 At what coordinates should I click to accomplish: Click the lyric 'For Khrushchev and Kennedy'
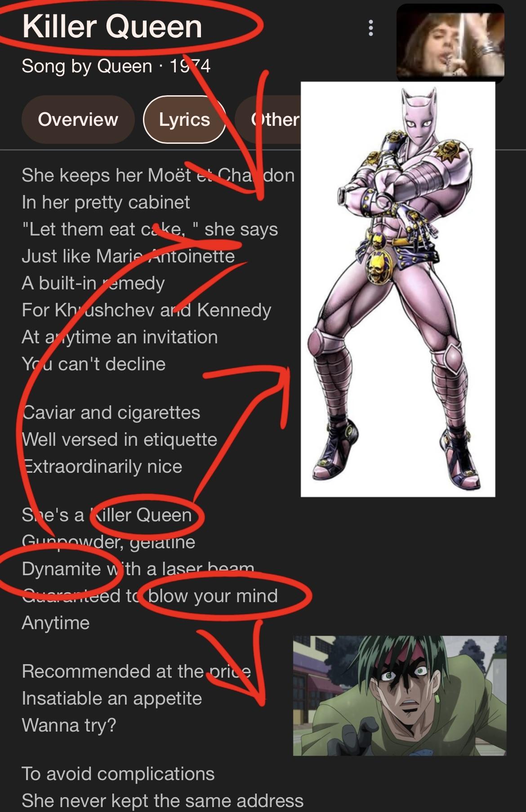147,310
